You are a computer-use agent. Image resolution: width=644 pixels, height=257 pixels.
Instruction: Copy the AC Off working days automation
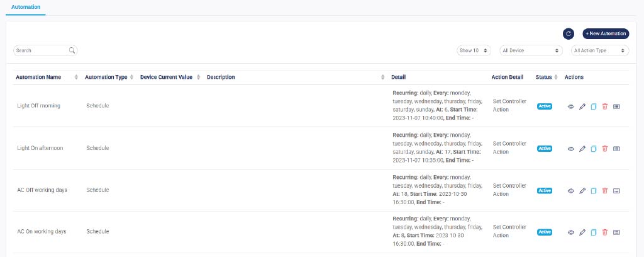click(x=594, y=190)
